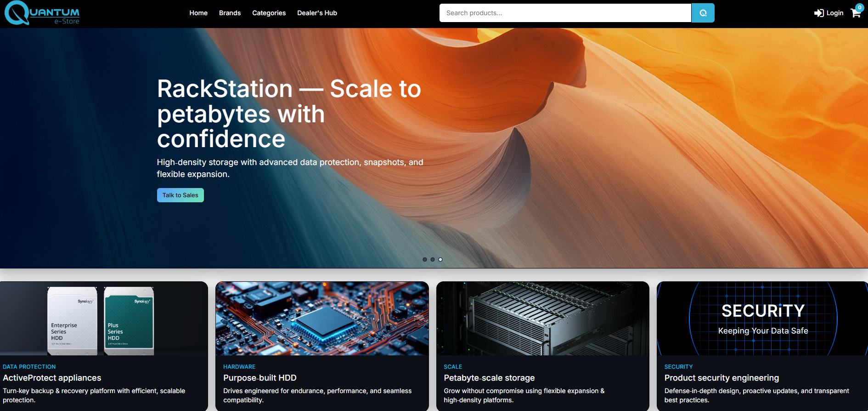Viewport: 868px width, 411px height.
Task: Open the Security Keeping Your Data Safe image
Action: tap(762, 319)
